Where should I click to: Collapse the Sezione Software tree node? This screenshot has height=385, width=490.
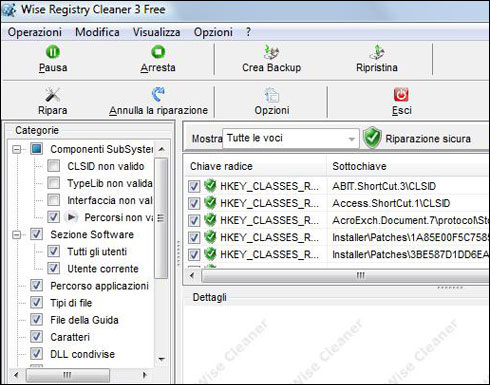16,235
